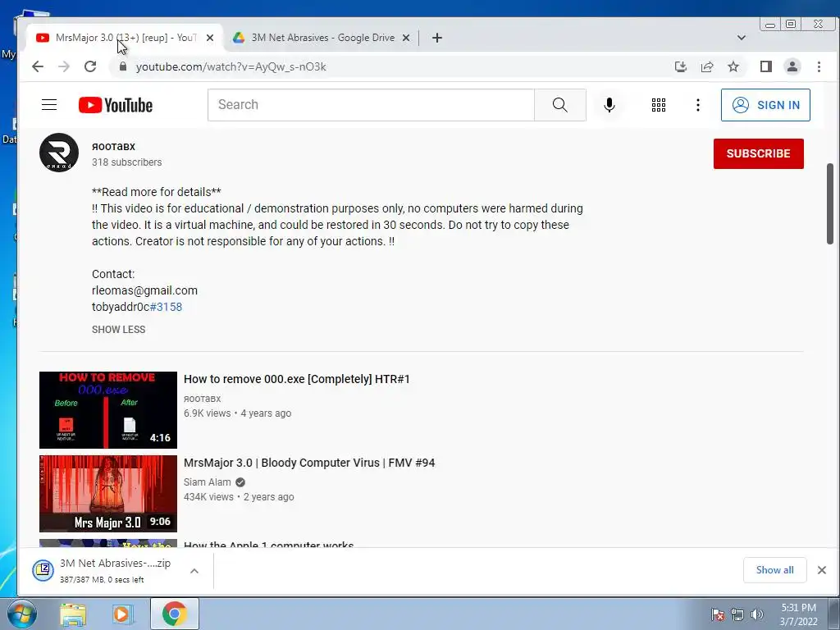Click the address bar URL
This screenshot has height=630, width=840.
tap(231, 67)
